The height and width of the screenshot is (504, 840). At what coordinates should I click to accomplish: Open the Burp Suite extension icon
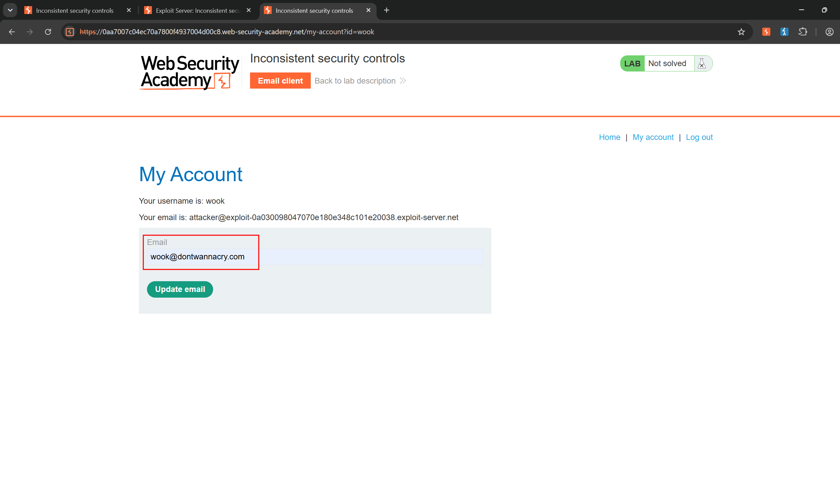tap(766, 32)
